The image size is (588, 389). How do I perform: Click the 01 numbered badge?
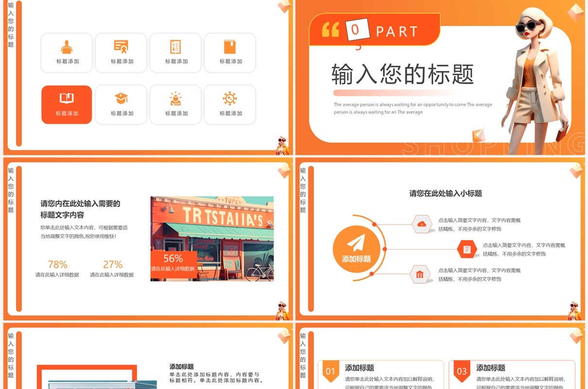330,371
